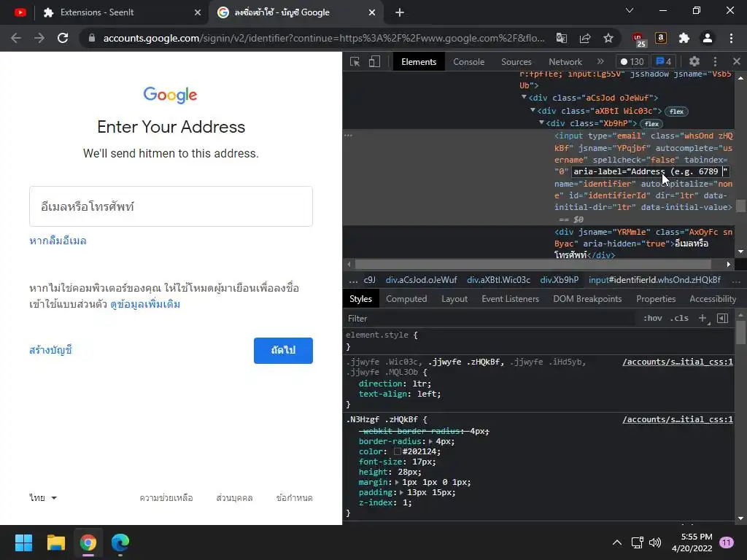This screenshot has width=747, height=560.
Task: Select div.Xb9hP breadcrumb
Action: click(560, 280)
